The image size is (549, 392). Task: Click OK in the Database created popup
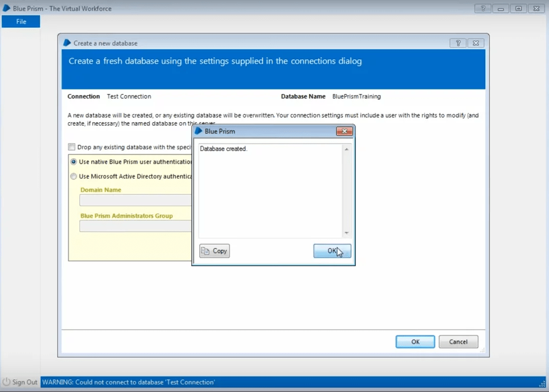332,250
